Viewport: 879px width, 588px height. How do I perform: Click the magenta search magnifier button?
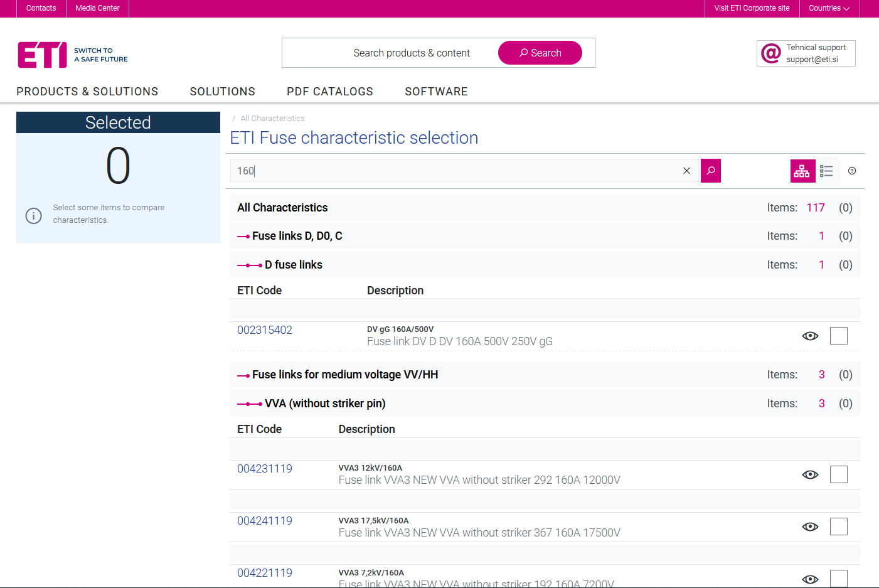point(710,171)
